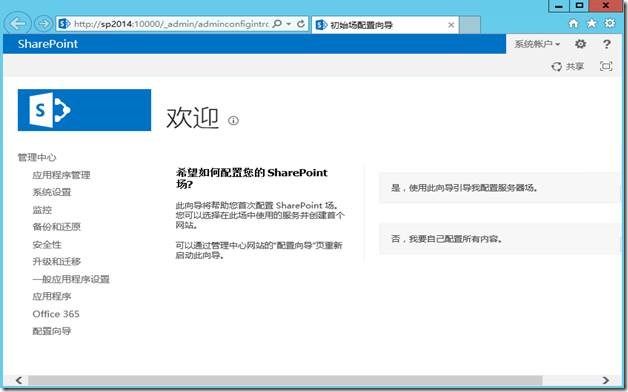Image resolution: width=628 pixels, height=392 pixels.
Task: Open 配置向导 in left navigation
Action: tap(52, 331)
